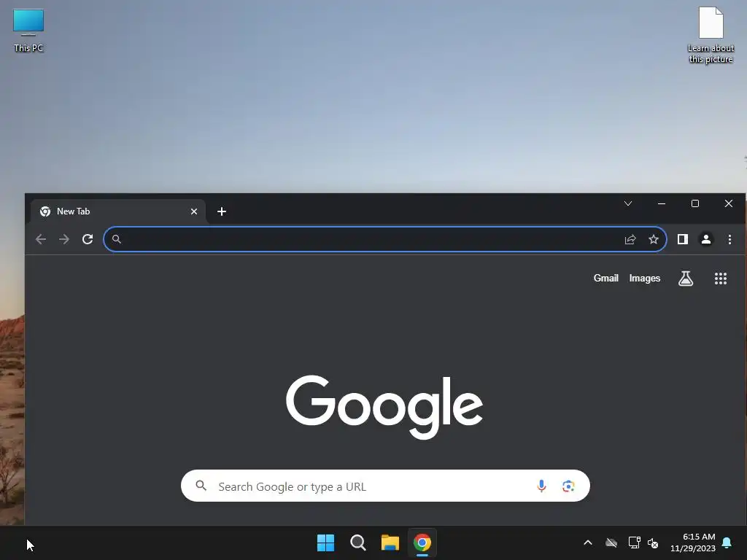
Task: Open the Windows Start menu
Action: (326, 542)
